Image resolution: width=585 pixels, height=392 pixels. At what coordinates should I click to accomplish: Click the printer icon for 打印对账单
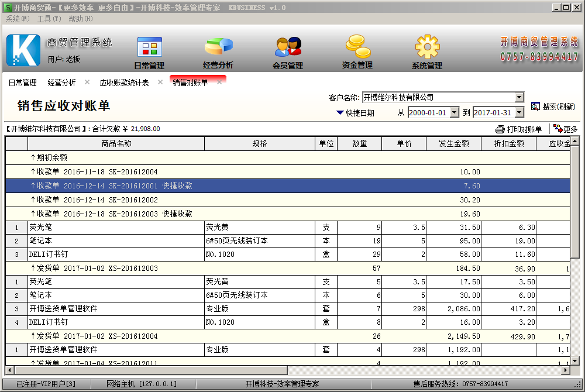pos(500,129)
